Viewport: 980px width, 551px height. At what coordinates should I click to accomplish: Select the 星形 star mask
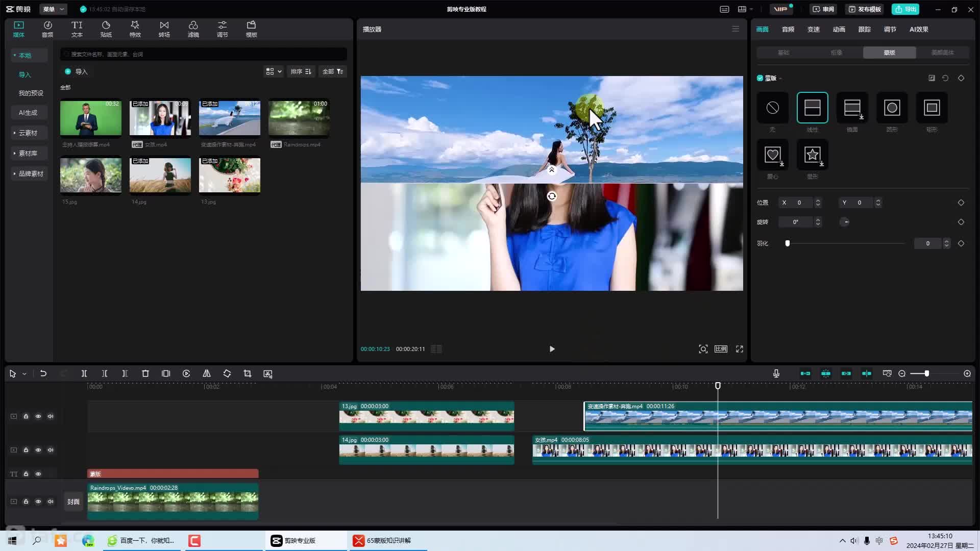pyautogui.click(x=812, y=155)
